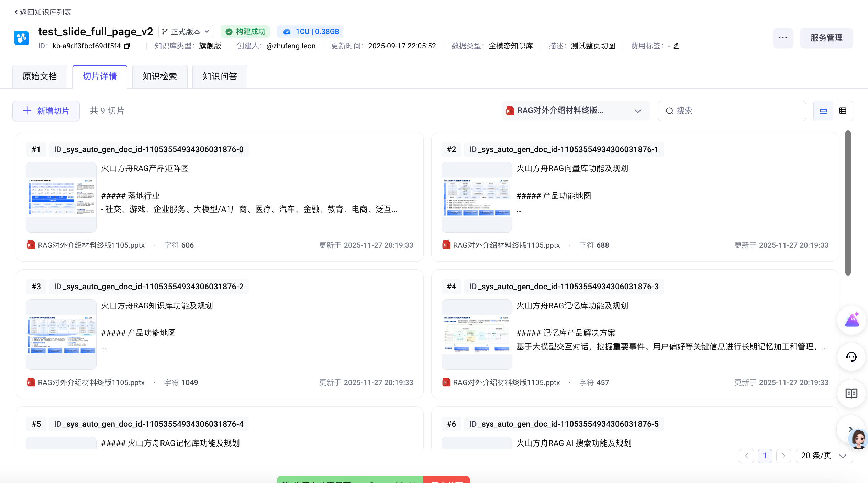Screen dimensions: 868x483
Task: Open the documentation book icon
Action: click(x=852, y=393)
